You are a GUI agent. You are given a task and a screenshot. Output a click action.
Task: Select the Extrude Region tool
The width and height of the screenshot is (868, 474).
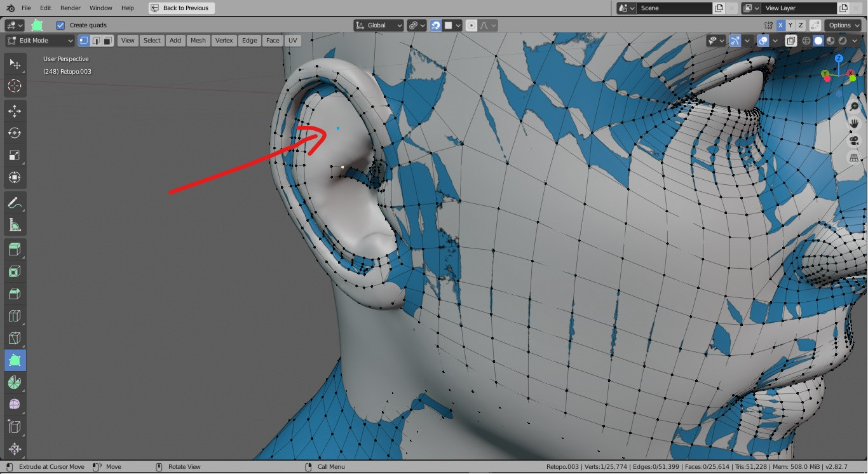(x=15, y=250)
